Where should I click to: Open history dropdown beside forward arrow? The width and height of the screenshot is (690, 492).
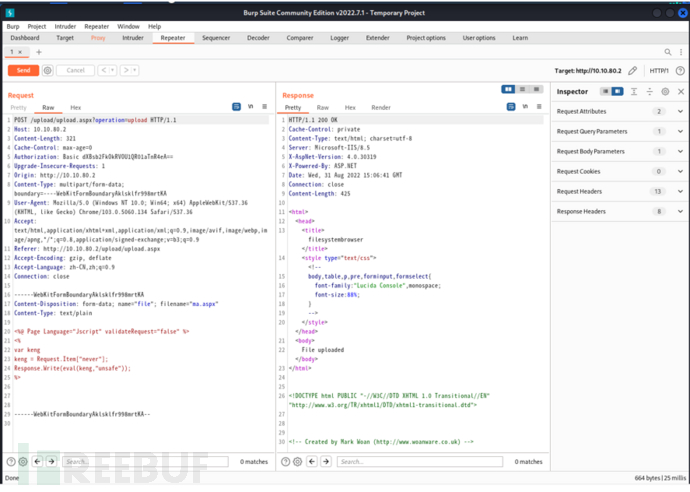(135, 70)
